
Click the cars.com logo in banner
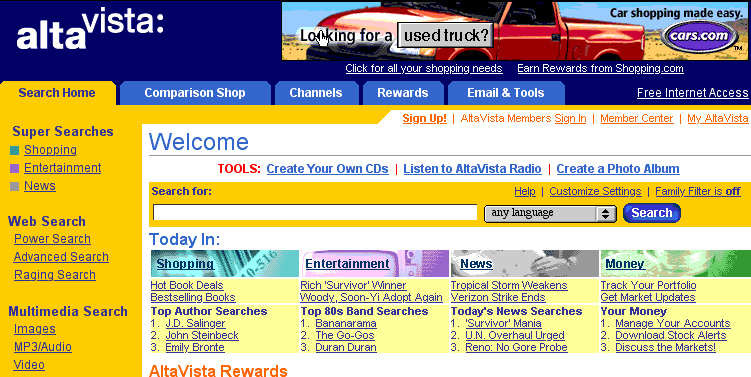coord(699,36)
